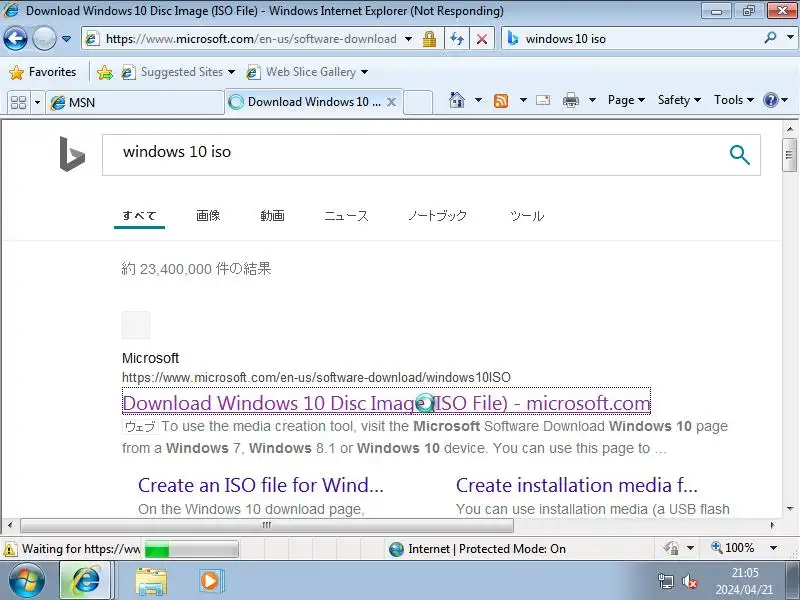Viewport: 800px width, 600px height.
Task: Click Internet Protected Mode status text
Action: point(487,549)
